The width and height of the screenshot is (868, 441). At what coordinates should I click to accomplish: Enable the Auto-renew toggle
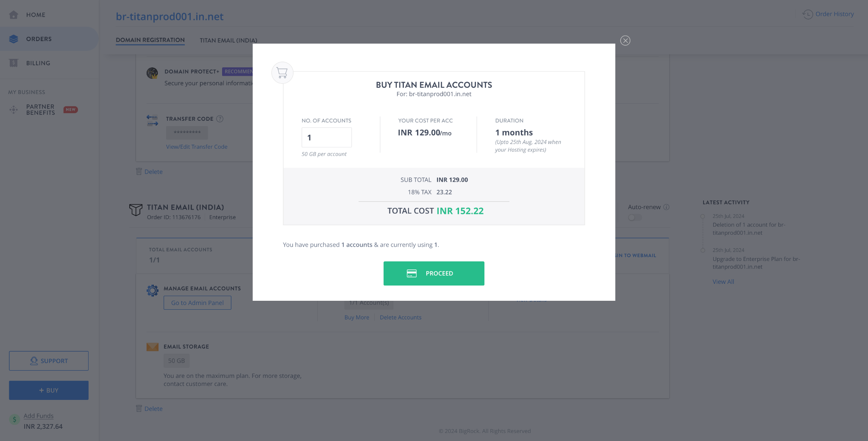pyautogui.click(x=634, y=217)
